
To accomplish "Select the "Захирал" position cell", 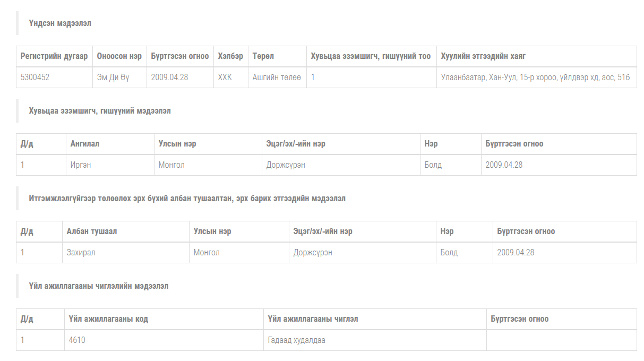I will (x=81, y=253).
